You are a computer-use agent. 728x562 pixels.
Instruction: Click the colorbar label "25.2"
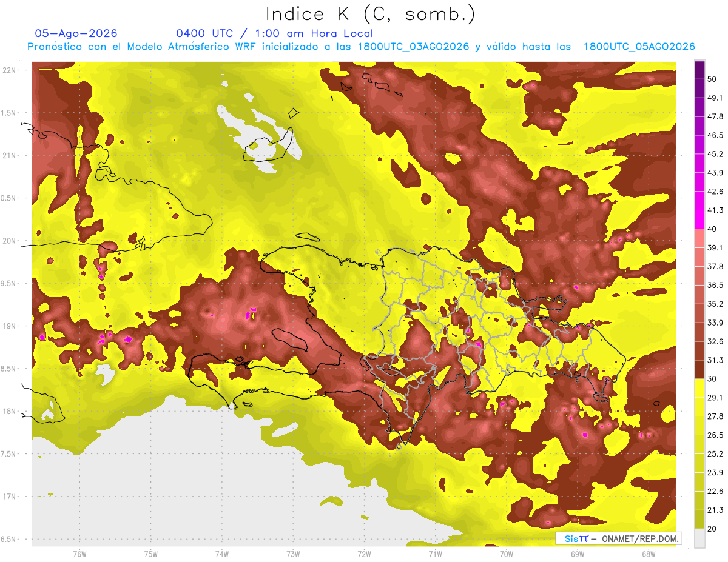pyautogui.click(x=715, y=453)
